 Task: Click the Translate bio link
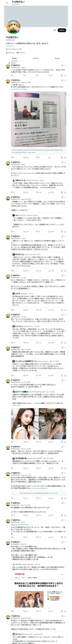coord(10,46)
